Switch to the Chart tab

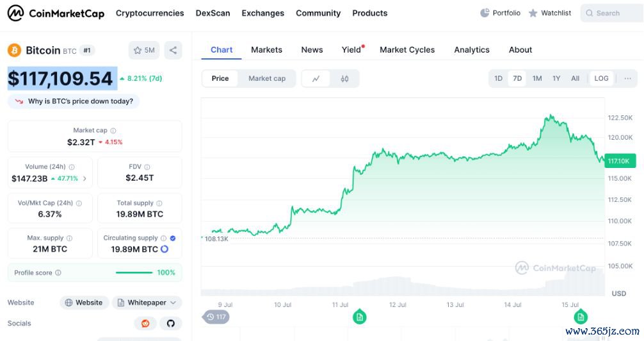(x=221, y=50)
